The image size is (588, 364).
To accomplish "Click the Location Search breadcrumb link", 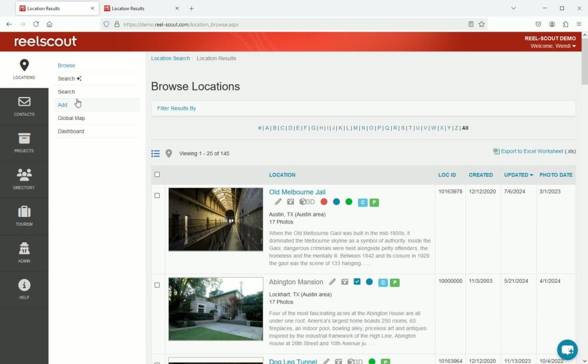I will coord(171,58).
